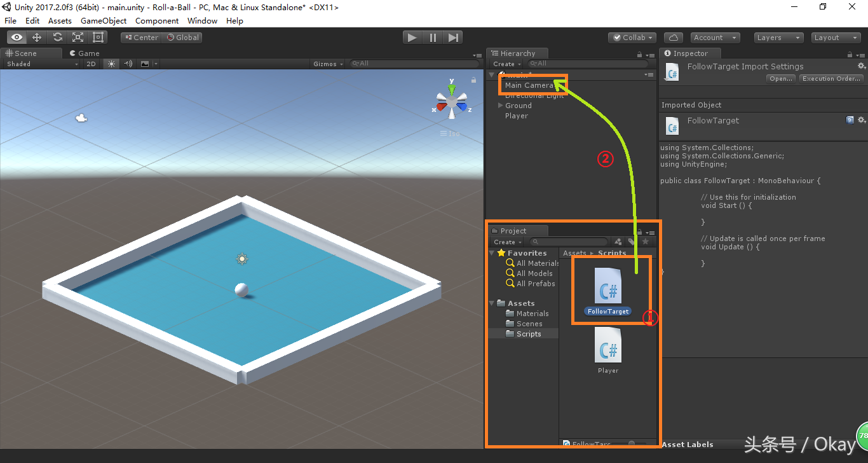
Task: Open the Collab dropdown
Action: coord(632,38)
